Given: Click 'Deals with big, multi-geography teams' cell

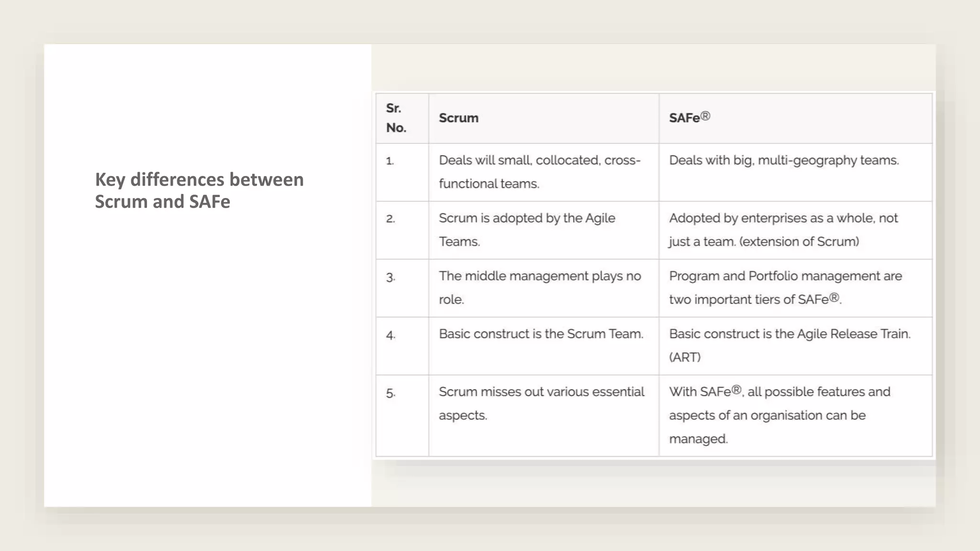Looking at the screenshot, I should (x=783, y=160).
